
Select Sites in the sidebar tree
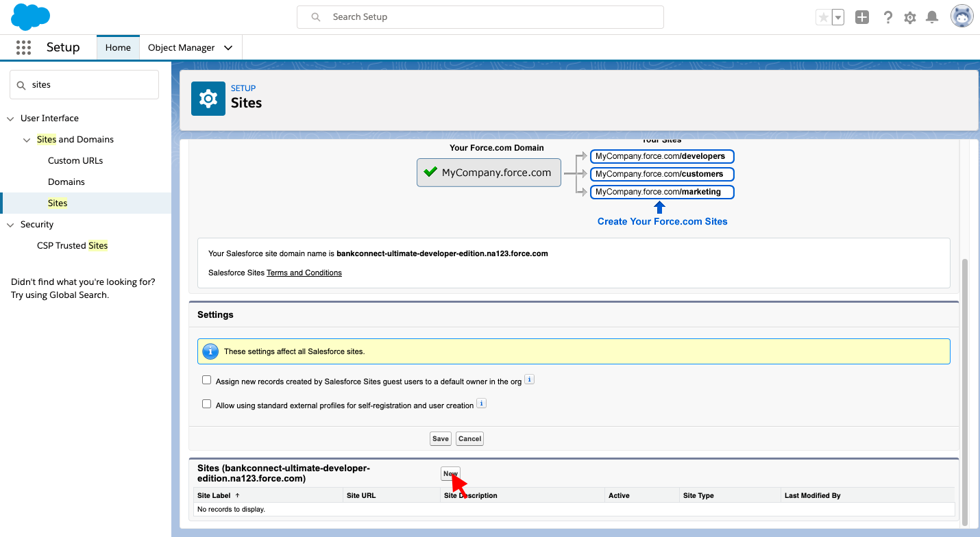pos(58,203)
